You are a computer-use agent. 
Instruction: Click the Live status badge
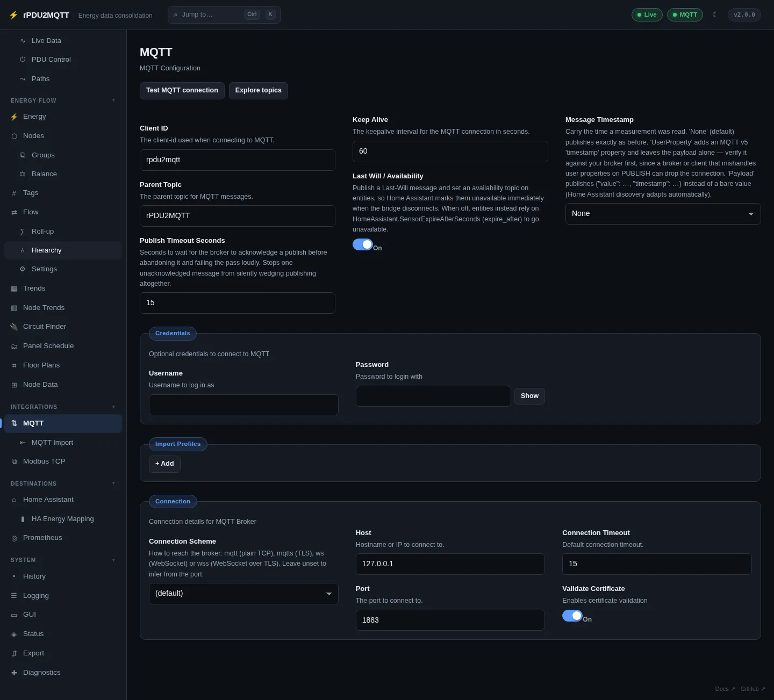647,15
